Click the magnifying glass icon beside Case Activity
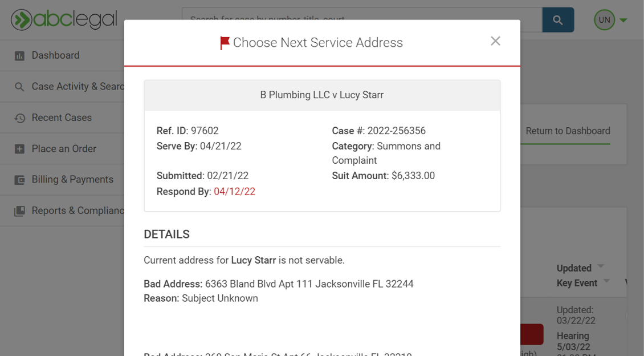The height and width of the screenshot is (356, 644). point(19,86)
